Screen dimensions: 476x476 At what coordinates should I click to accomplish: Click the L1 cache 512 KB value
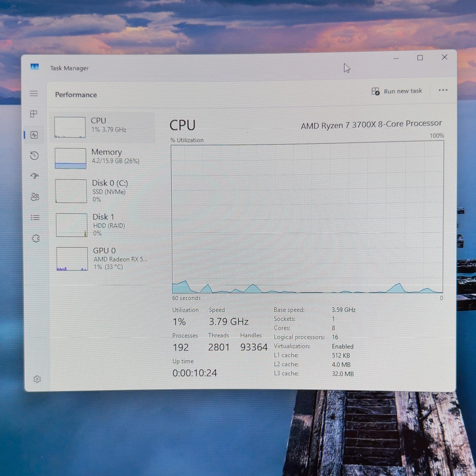pos(341,355)
